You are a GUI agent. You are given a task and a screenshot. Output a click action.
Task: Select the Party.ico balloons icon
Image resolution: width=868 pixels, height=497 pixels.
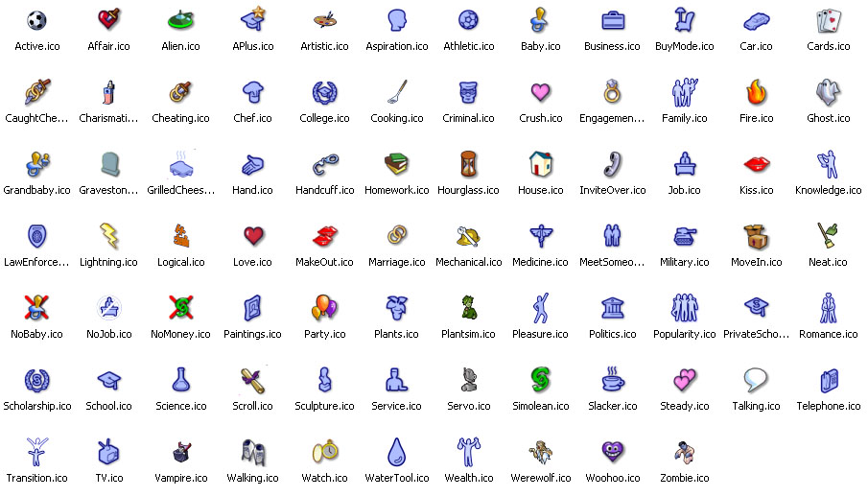click(324, 308)
